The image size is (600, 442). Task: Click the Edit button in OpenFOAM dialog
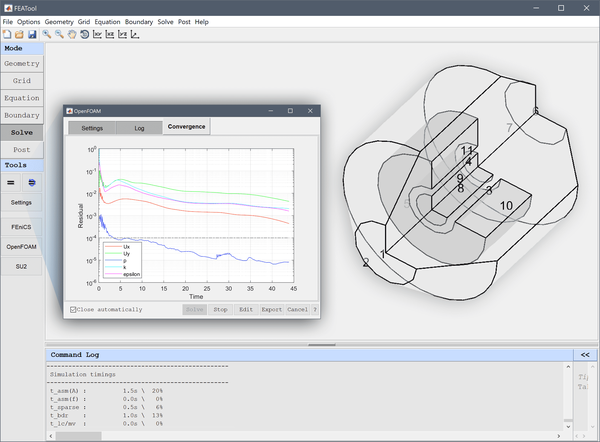click(246, 310)
